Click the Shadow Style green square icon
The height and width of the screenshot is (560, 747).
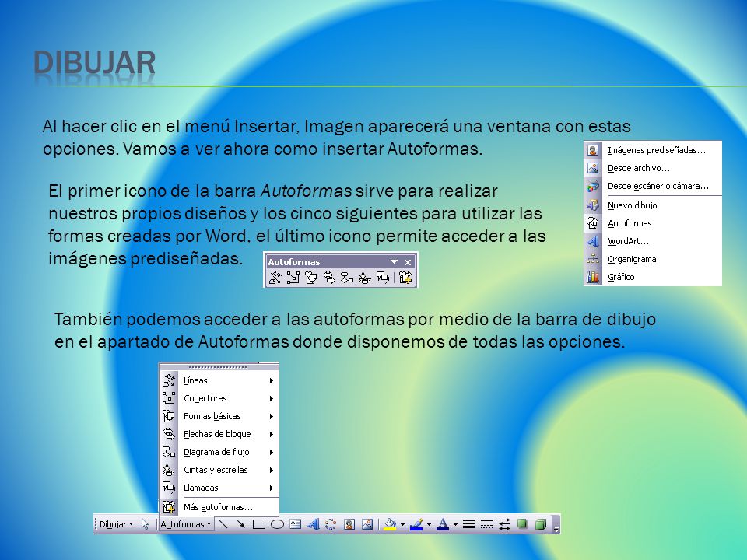tap(523, 524)
